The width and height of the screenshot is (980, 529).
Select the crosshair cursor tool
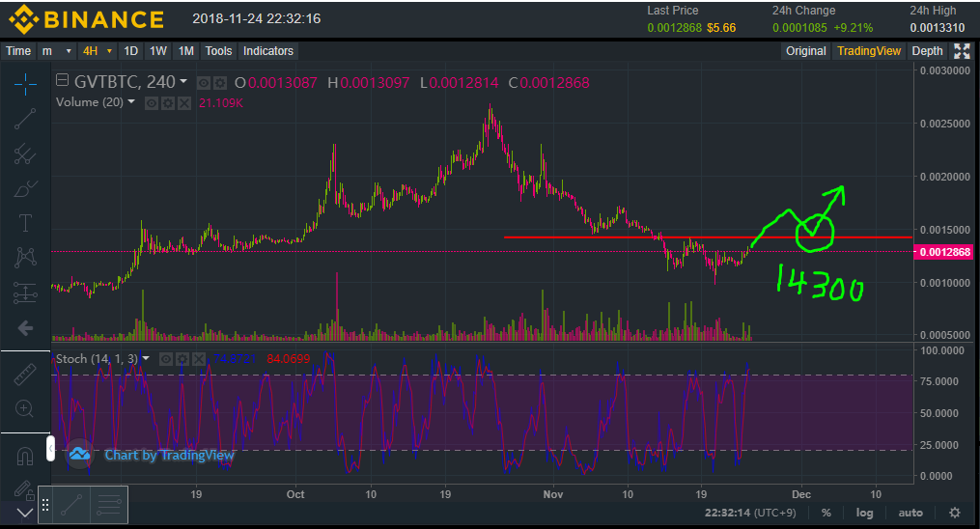point(25,83)
